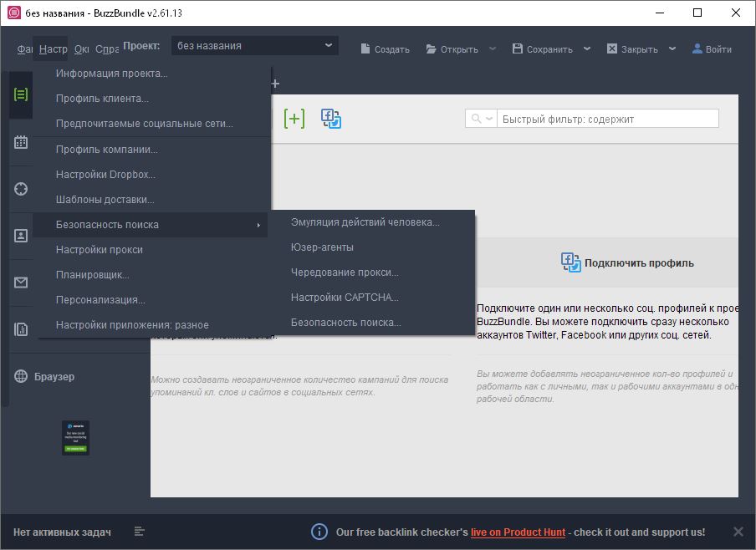Click the Открыть toolbar button

click(452, 49)
